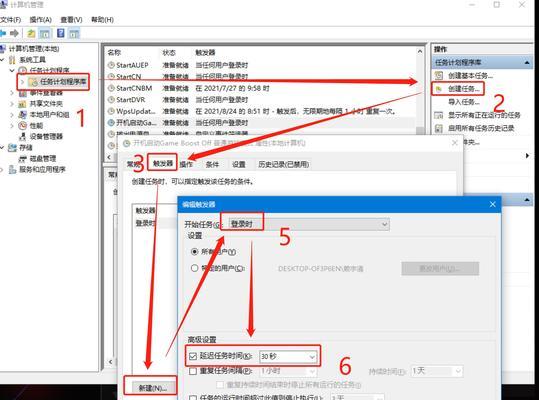Screen dimensions: 539x400
Task: Click the 磁盘管理 disk icon in tree
Action: tap(22, 158)
